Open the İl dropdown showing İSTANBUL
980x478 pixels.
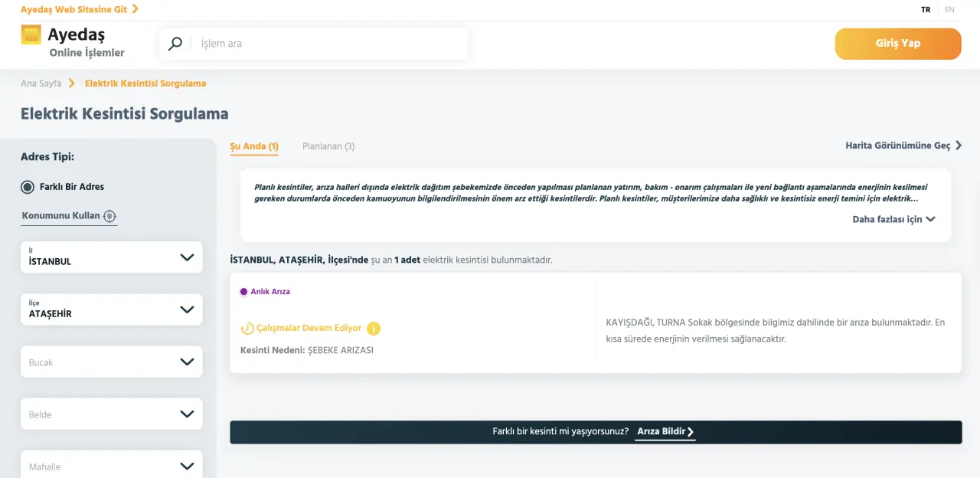pyautogui.click(x=112, y=257)
